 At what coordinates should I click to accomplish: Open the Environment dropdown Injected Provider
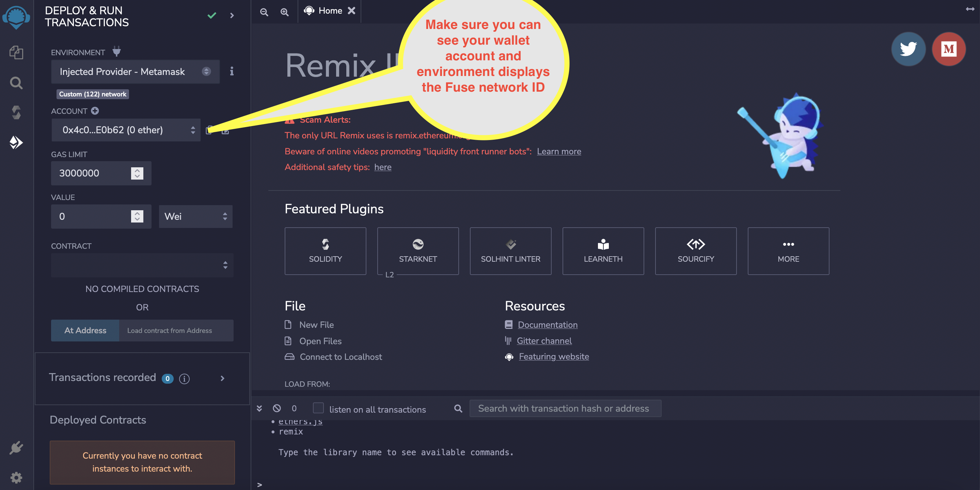click(136, 72)
